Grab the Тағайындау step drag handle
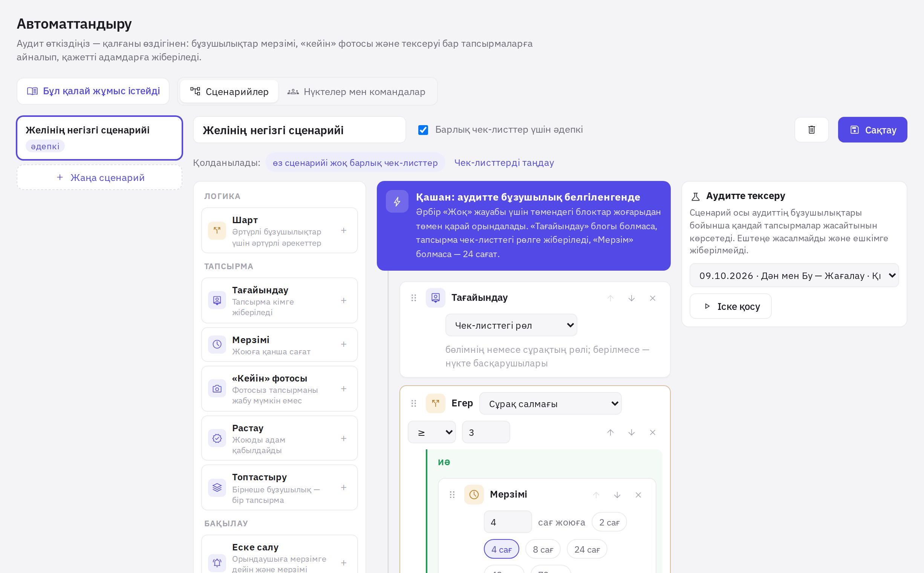The height and width of the screenshot is (573, 924). coord(414,298)
